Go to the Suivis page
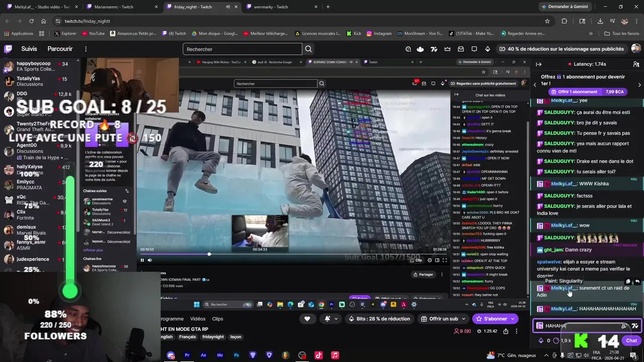Image resolution: width=644 pixels, height=362 pixels. coord(29,49)
